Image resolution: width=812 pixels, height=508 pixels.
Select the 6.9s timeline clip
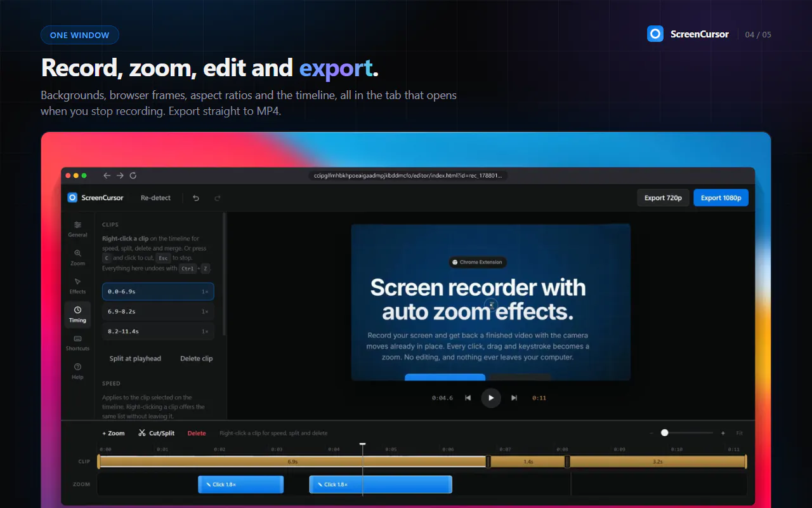[x=292, y=462]
